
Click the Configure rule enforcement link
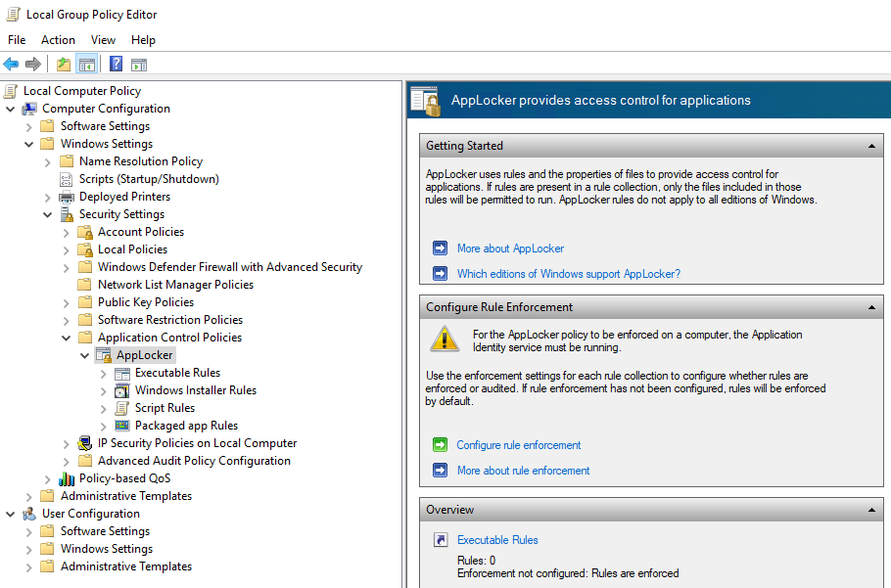(518, 444)
